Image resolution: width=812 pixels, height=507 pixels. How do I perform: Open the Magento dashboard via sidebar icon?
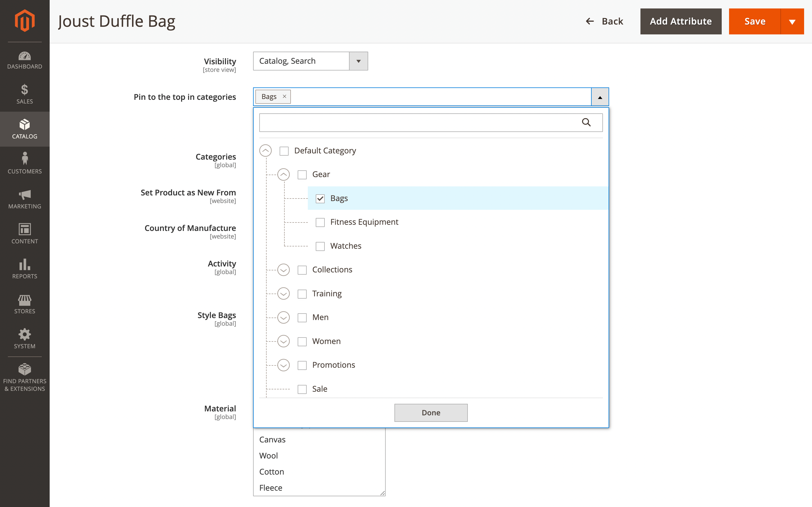[x=25, y=60]
